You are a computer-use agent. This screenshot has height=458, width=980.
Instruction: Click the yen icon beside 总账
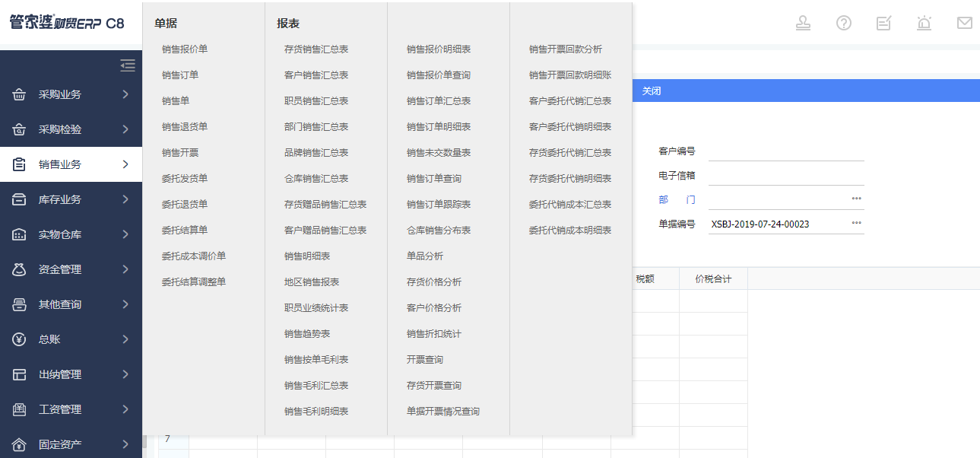[20, 339]
